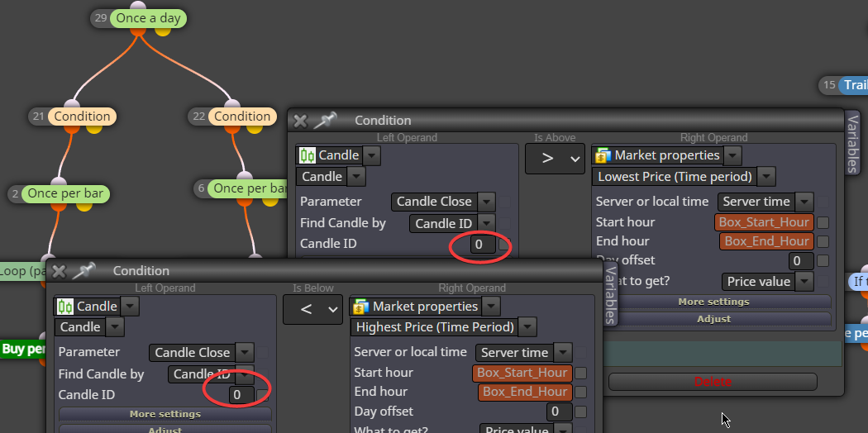Open Variables tab of upper dialog

pos(852,143)
